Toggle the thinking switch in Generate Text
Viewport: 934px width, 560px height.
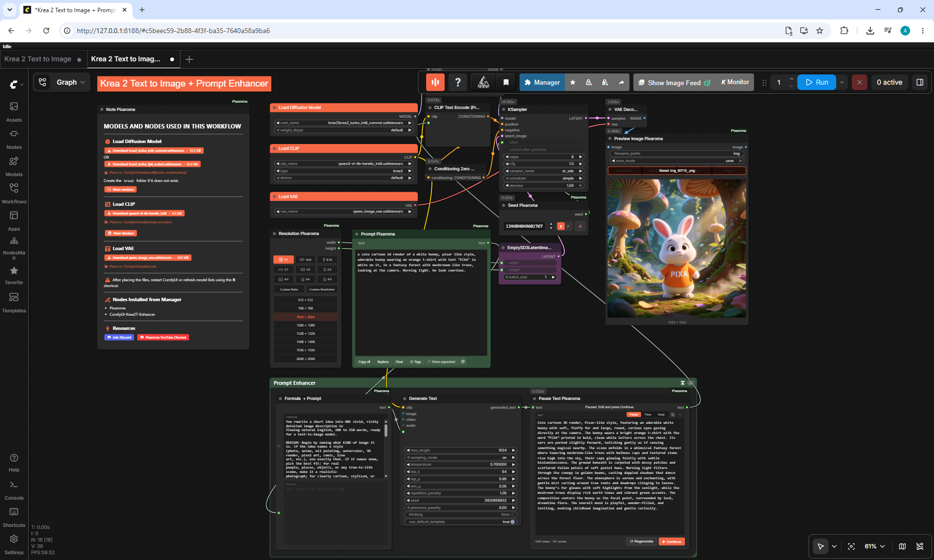(x=460, y=515)
